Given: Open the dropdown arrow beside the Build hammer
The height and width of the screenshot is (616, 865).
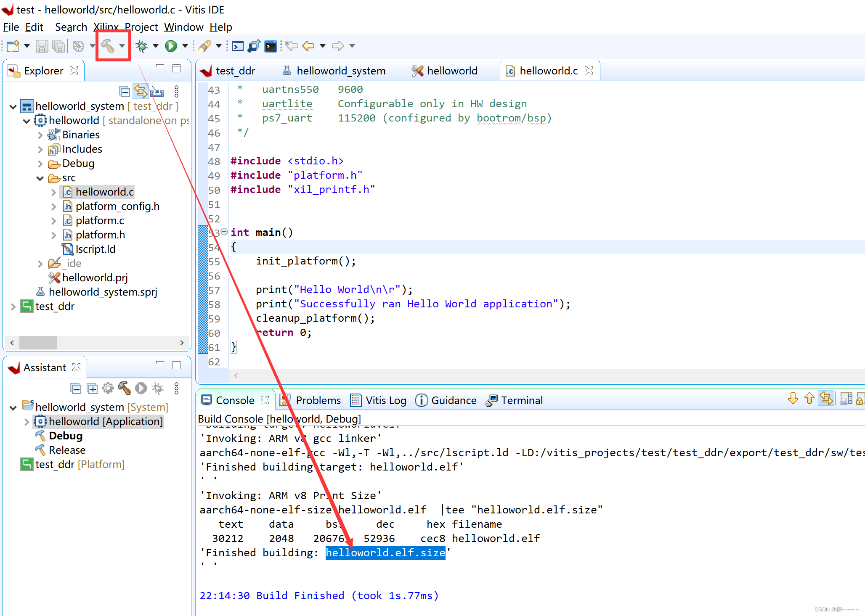Looking at the screenshot, I should 122,46.
